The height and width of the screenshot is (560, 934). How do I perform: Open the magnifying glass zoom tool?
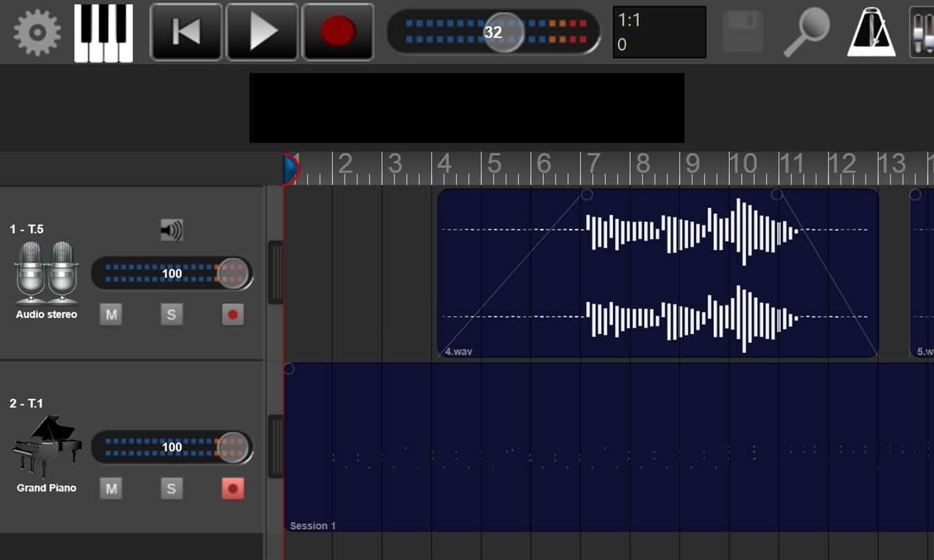click(x=807, y=33)
